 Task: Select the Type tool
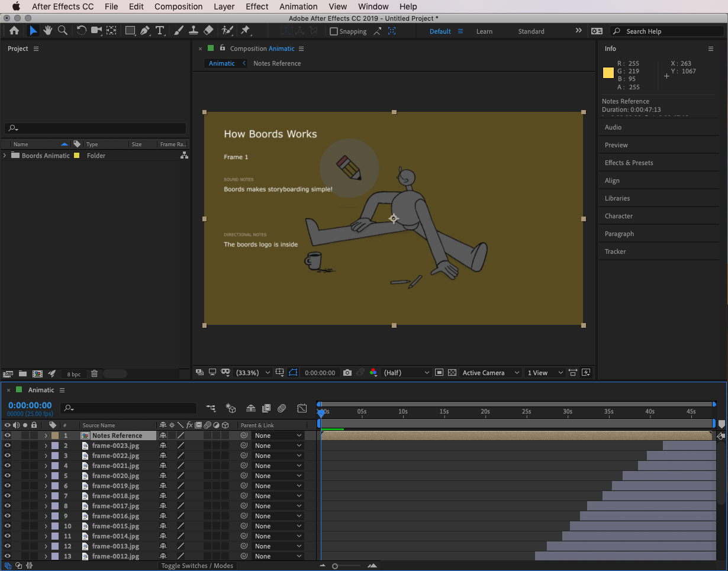pos(159,31)
